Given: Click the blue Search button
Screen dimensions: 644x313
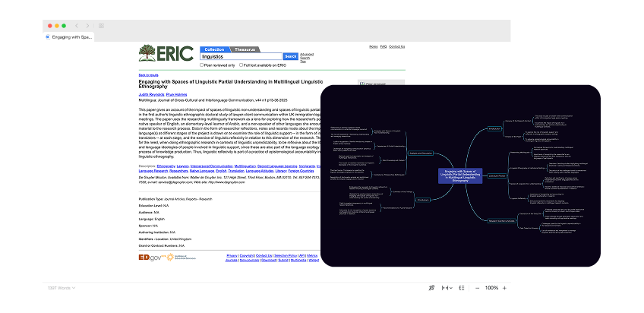Looking at the screenshot, I should coord(291,56).
